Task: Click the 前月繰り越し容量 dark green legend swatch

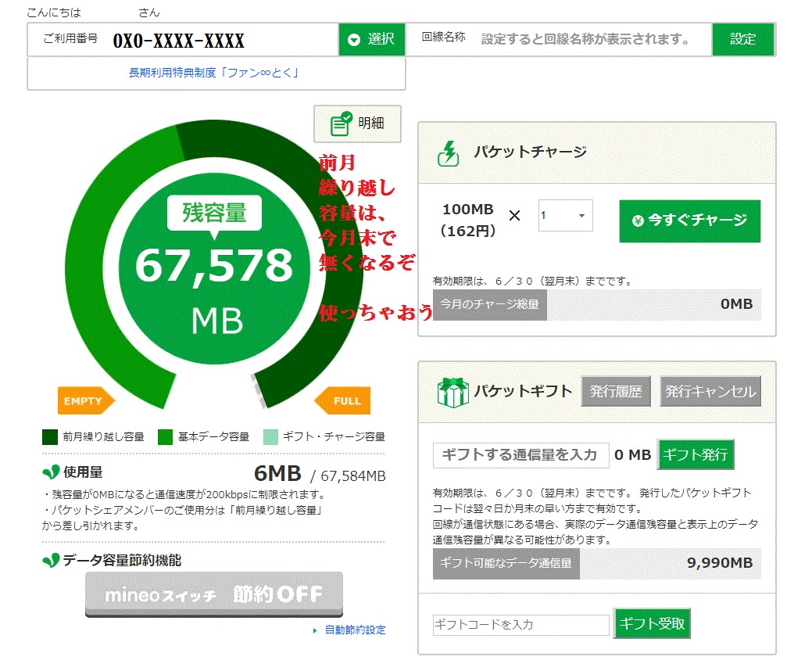Action: coord(50,436)
